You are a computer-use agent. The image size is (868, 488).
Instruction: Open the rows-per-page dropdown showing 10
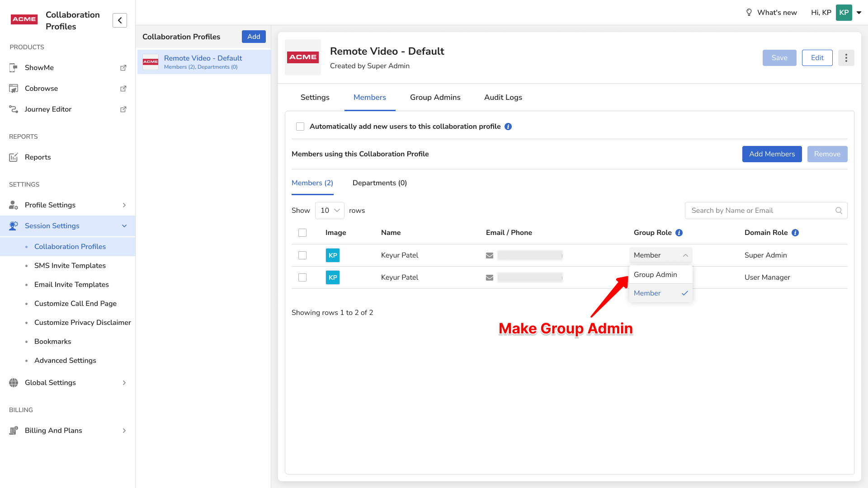[330, 211]
